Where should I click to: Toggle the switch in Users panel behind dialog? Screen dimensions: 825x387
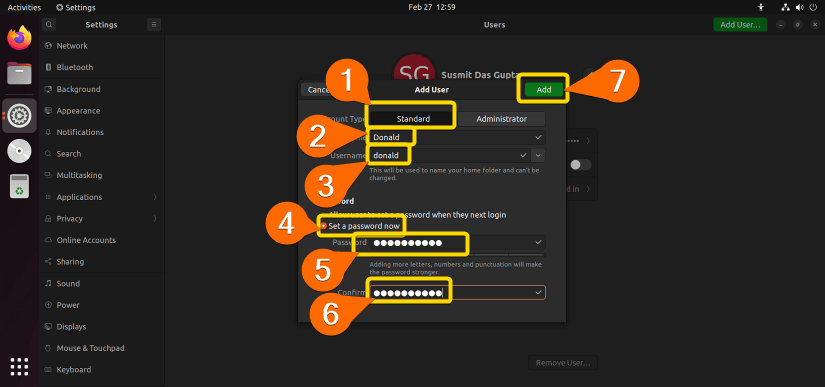coord(581,165)
